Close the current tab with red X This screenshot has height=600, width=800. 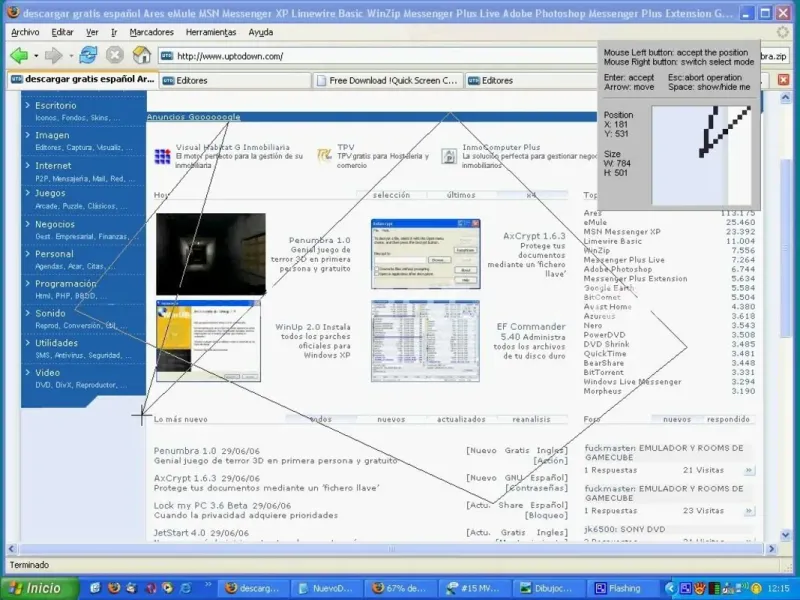pos(783,80)
